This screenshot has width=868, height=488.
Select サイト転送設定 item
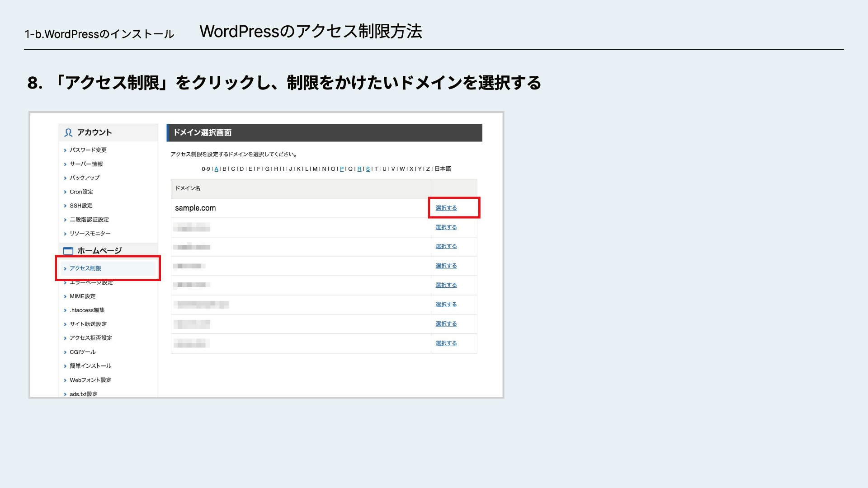[88, 324]
